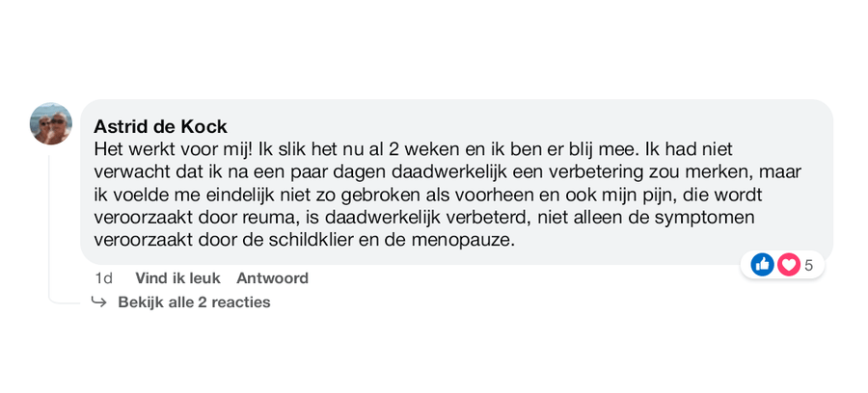
Task: Click the blue thumbs-up reaction icon
Action: pos(762,265)
